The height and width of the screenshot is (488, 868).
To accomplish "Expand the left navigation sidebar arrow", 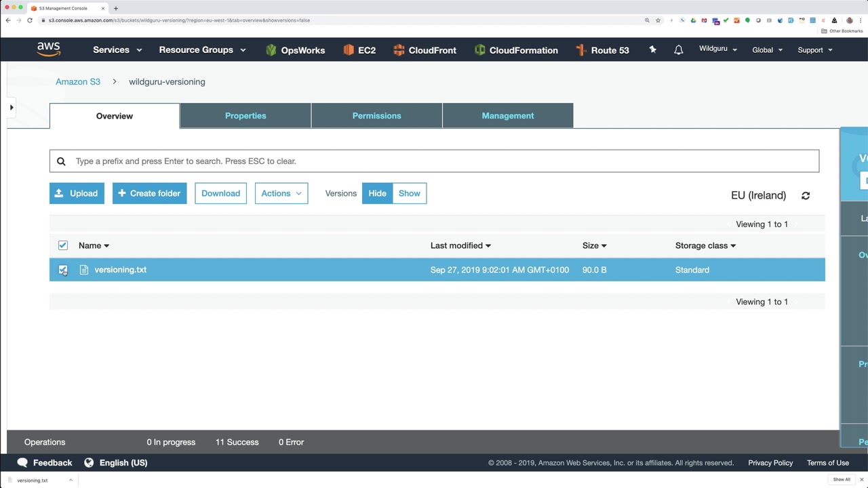I will pos(12,107).
